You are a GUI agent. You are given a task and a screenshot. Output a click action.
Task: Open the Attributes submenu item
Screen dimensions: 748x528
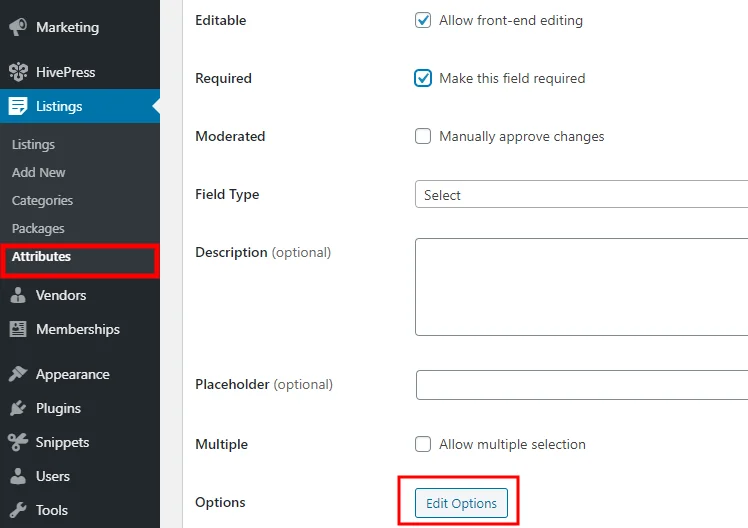(x=41, y=257)
